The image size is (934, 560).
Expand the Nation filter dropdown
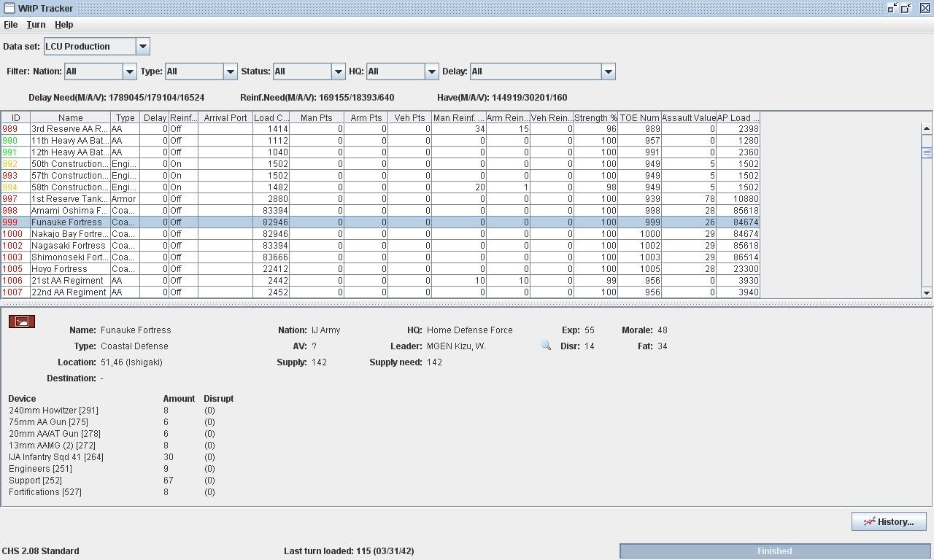coord(130,71)
